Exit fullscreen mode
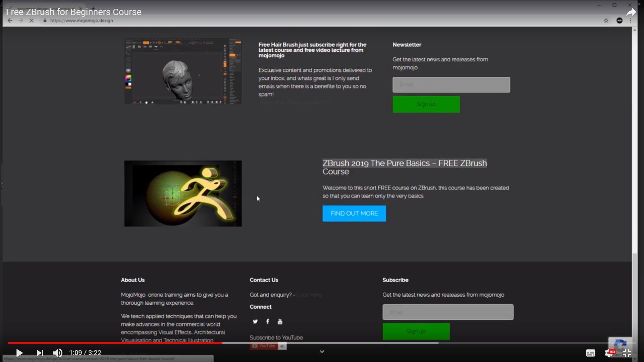 pyautogui.click(x=627, y=353)
